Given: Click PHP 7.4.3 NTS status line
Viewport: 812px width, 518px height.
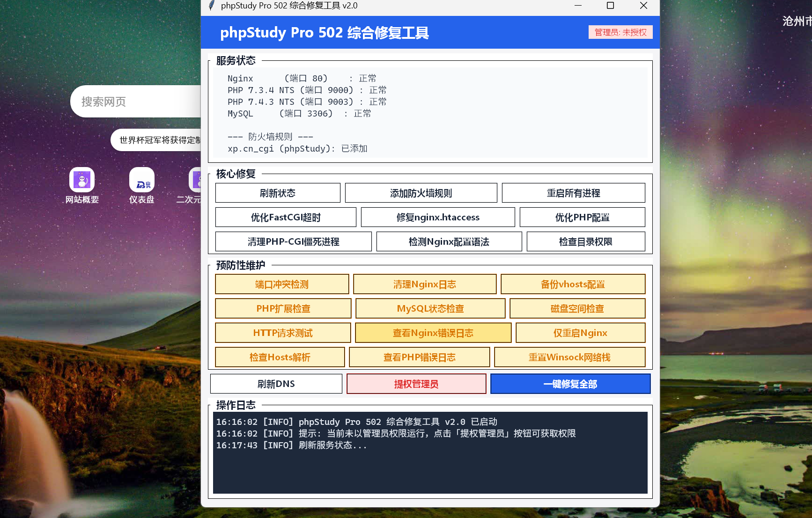Looking at the screenshot, I should tap(307, 102).
